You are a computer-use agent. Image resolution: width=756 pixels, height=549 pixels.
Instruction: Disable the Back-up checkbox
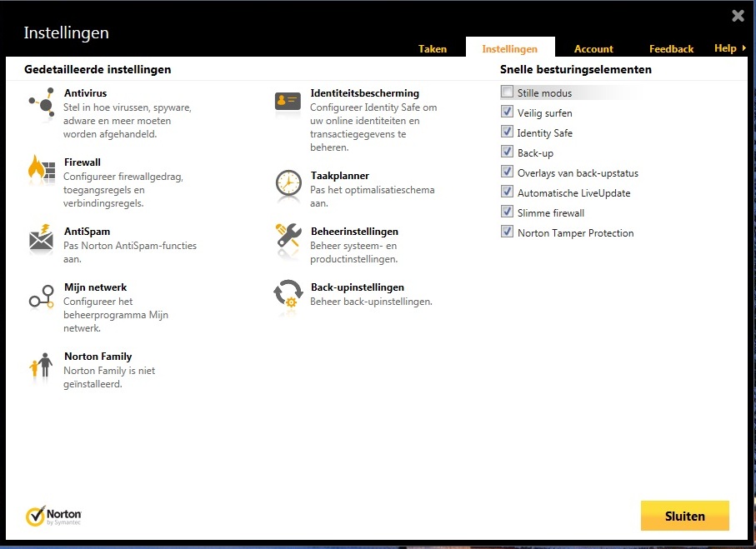(x=507, y=152)
